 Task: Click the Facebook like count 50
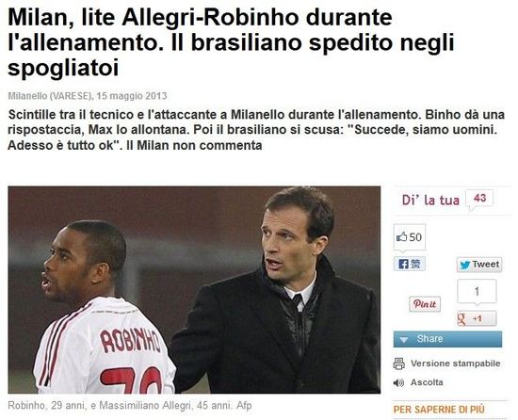pyautogui.click(x=415, y=237)
